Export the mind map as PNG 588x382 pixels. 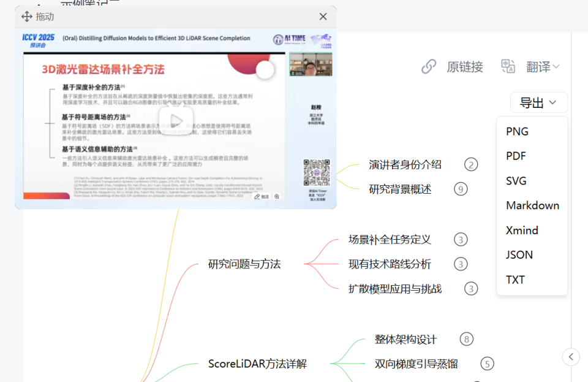click(x=517, y=131)
